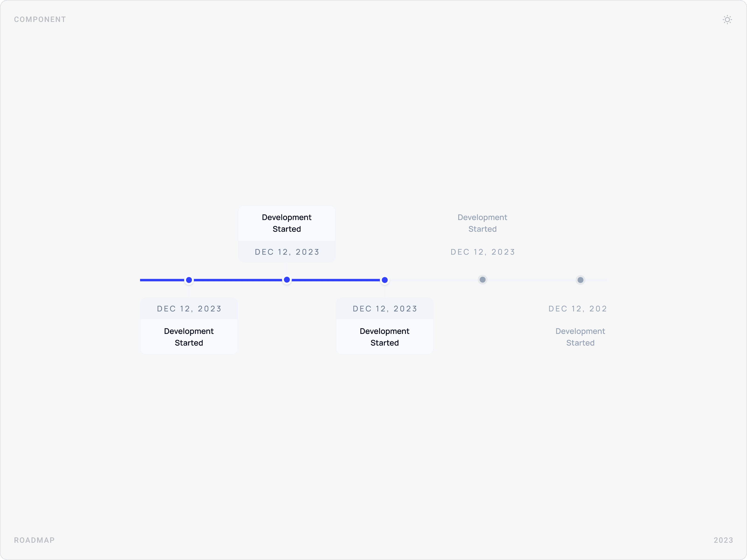The height and width of the screenshot is (560, 747).
Task: Click the centered DEC 12, 2023 badge below the timeline
Action: (x=385, y=308)
